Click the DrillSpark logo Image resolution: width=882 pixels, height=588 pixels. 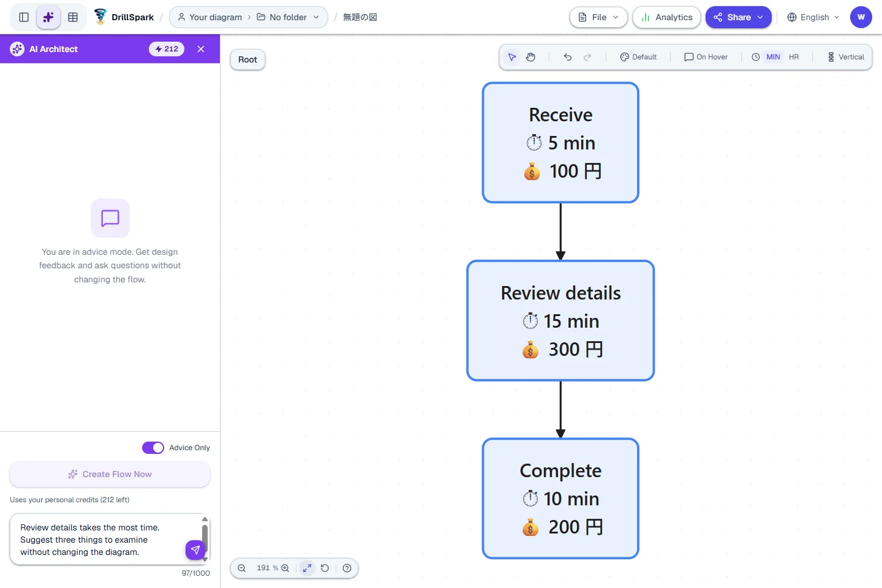tap(124, 17)
